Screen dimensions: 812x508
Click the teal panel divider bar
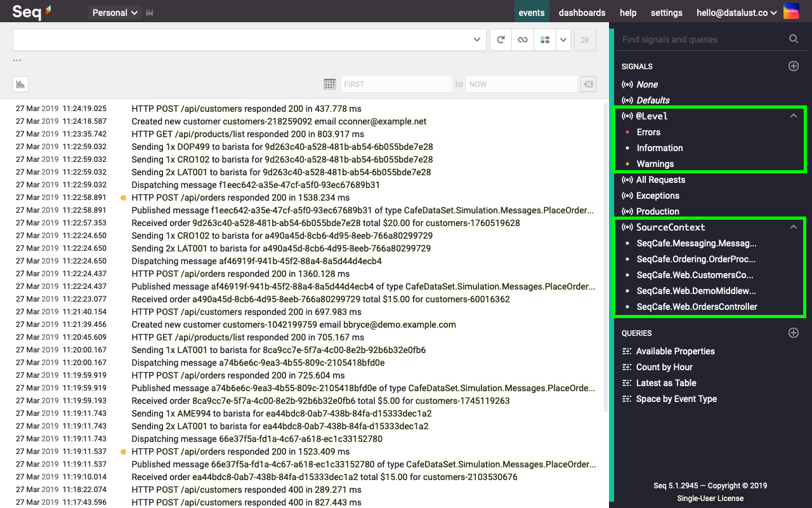click(x=612, y=265)
